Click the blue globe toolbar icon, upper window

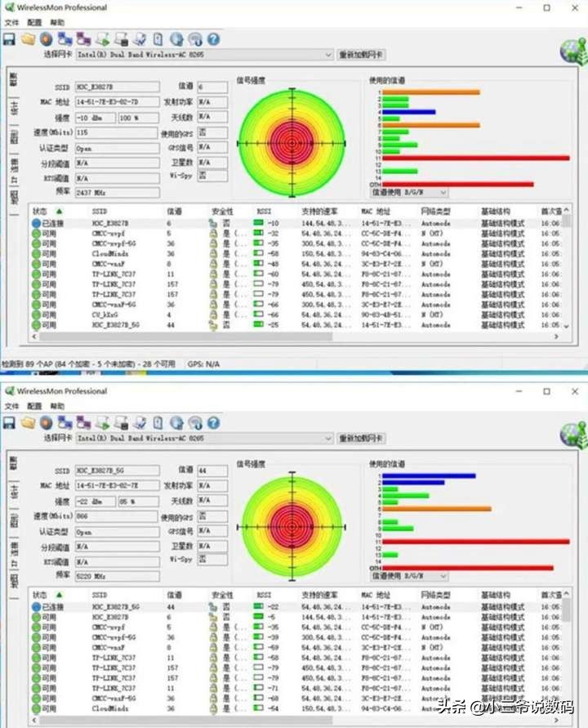[176, 39]
